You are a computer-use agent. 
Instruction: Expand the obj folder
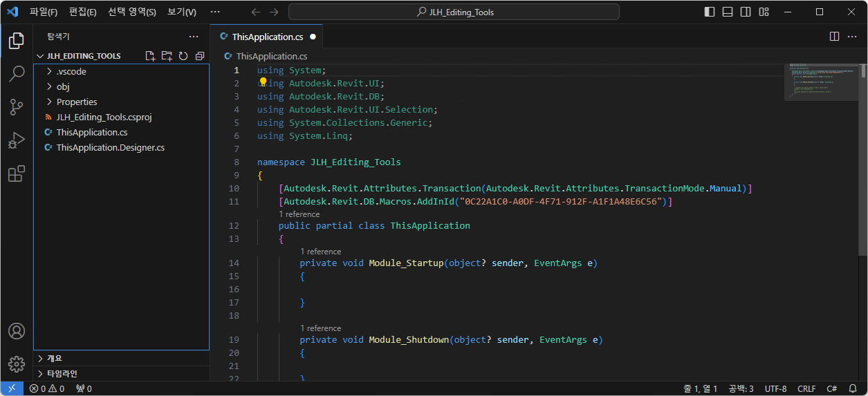tap(121, 86)
